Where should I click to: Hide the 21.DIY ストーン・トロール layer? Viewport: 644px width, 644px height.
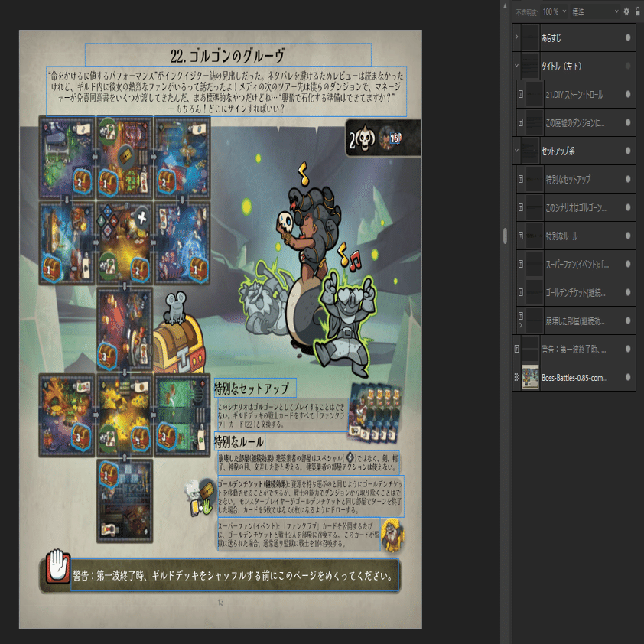click(628, 94)
